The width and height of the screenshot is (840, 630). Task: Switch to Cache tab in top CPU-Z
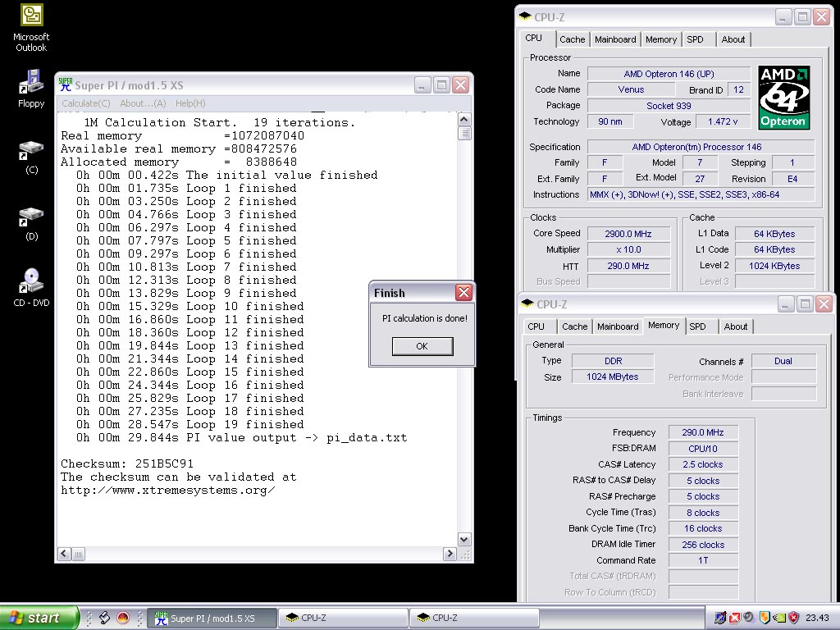[x=572, y=39]
